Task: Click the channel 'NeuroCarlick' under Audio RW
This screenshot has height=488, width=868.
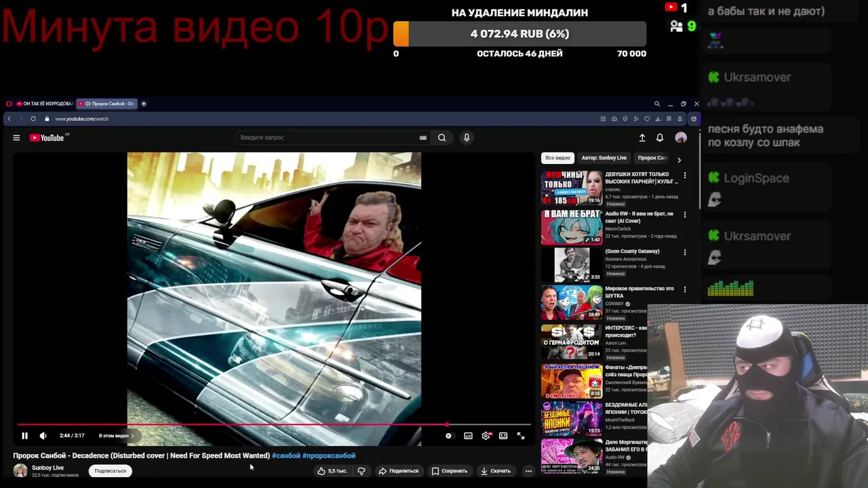Action: pyautogui.click(x=618, y=229)
